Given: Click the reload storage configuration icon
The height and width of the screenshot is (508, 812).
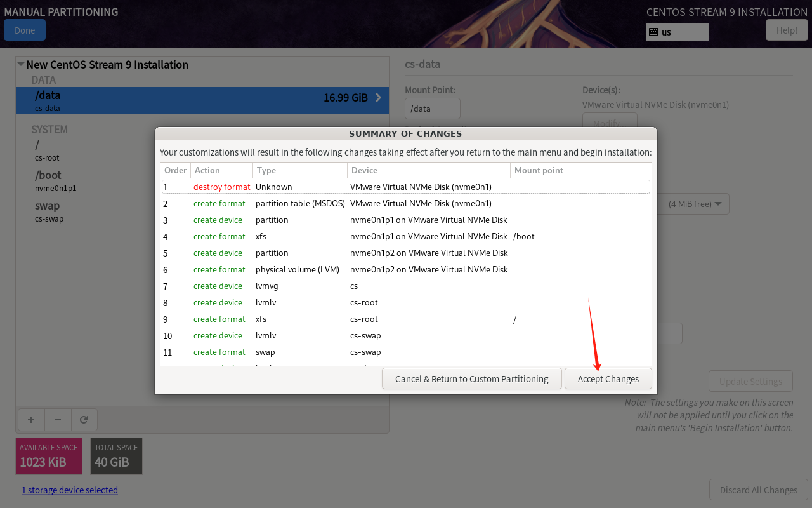Looking at the screenshot, I should pos(84,420).
